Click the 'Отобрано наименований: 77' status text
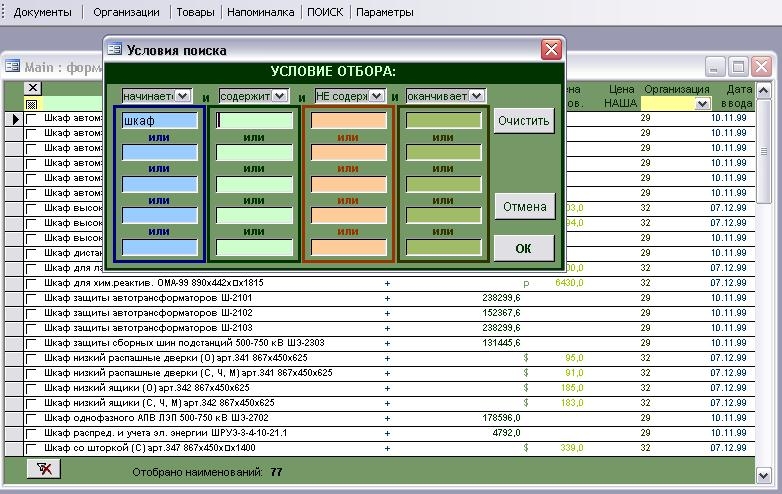The height and width of the screenshot is (494, 782). [207, 472]
